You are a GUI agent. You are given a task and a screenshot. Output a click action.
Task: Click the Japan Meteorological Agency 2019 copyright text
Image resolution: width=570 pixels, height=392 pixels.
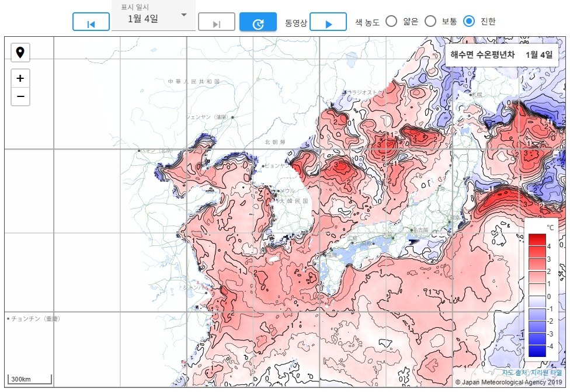[x=508, y=382]
